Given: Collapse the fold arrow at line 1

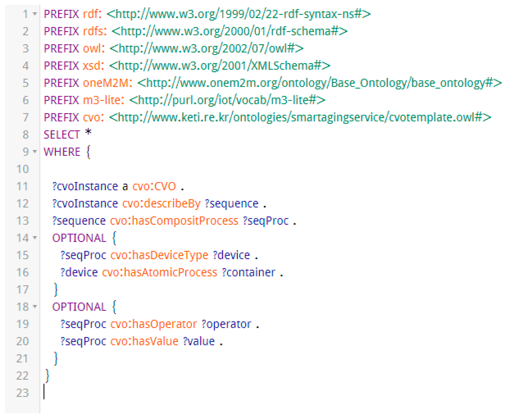Looking at the screenshot, I should [35, 14].
